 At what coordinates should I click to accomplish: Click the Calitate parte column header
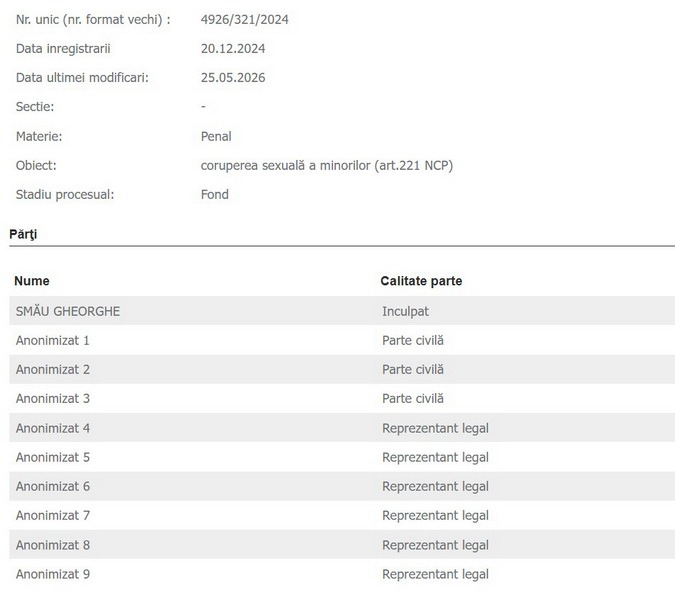[x=421, y=281]
